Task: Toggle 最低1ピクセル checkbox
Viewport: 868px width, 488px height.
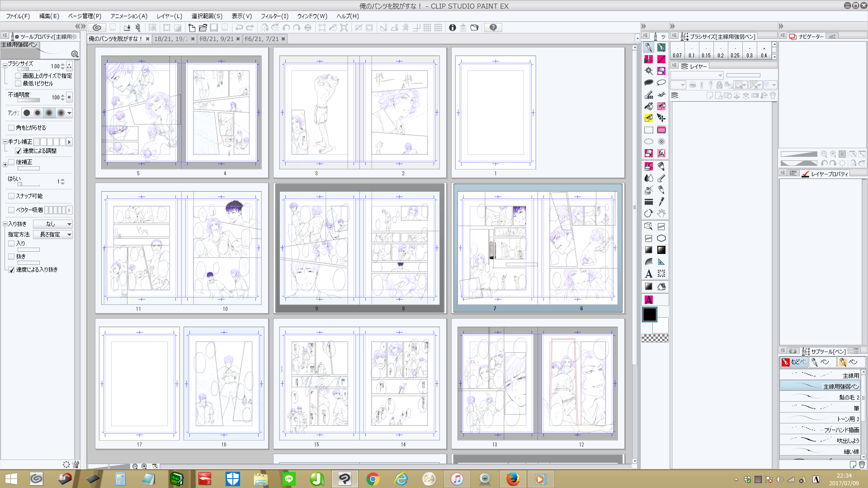Action: point(18,83)
